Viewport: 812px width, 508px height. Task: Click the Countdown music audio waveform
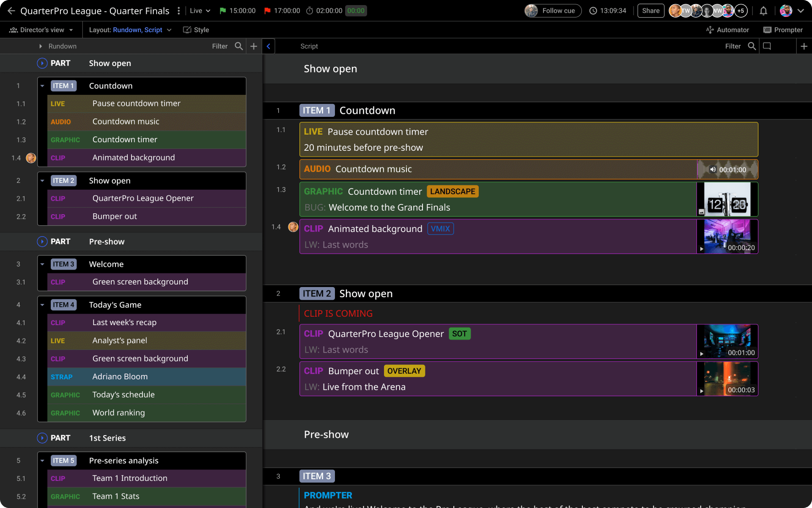click(x=727, y=169)
